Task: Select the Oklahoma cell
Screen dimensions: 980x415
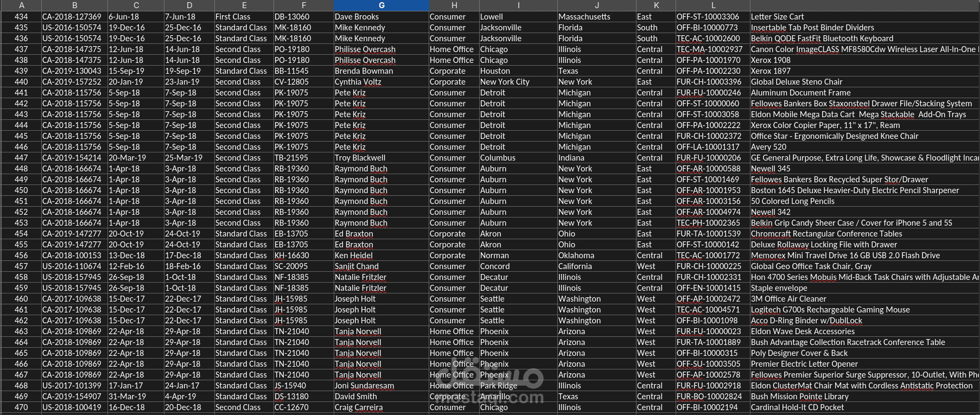Action: tap(596, 256)
